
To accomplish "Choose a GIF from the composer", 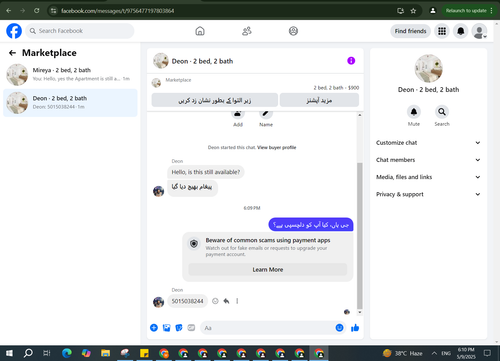I will point(191,328).
